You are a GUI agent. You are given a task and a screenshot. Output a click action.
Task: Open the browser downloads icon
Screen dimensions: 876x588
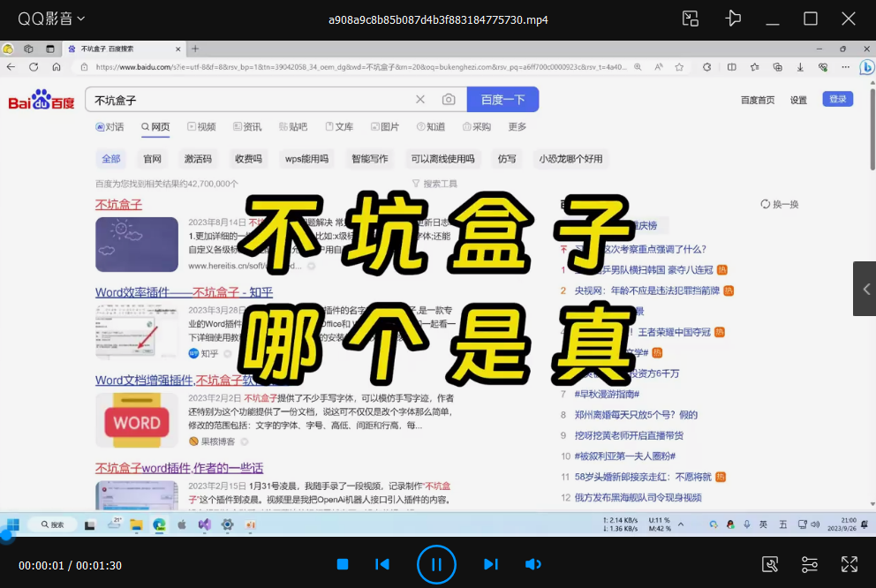click(800, 67)
